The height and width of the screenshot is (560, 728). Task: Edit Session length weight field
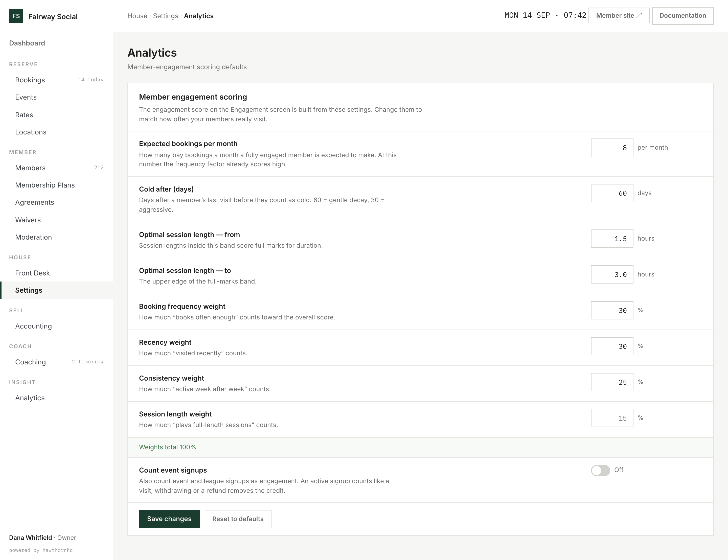click(x=612, y=418)
